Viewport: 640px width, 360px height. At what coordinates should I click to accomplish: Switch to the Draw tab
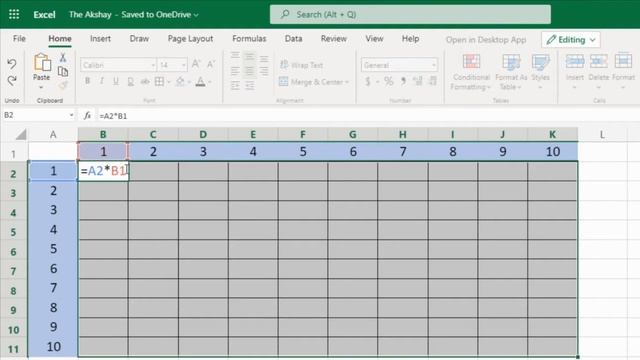(139, 39)
